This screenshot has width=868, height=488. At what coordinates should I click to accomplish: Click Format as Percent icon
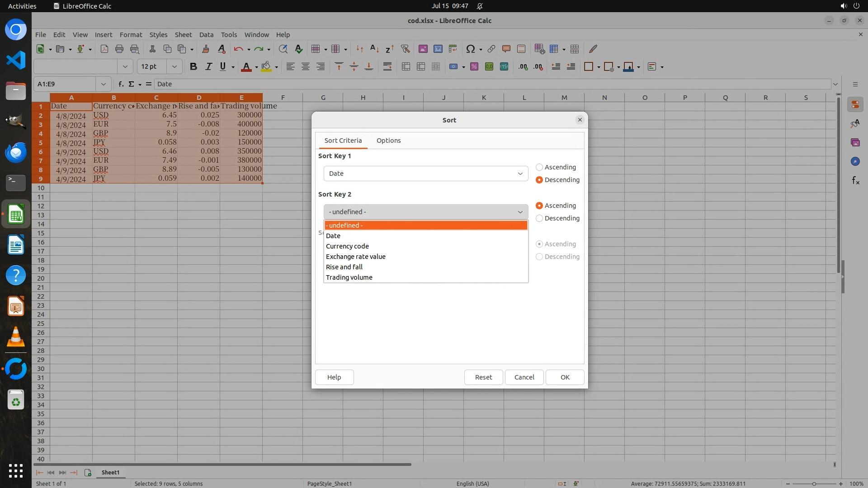(474, 67)
